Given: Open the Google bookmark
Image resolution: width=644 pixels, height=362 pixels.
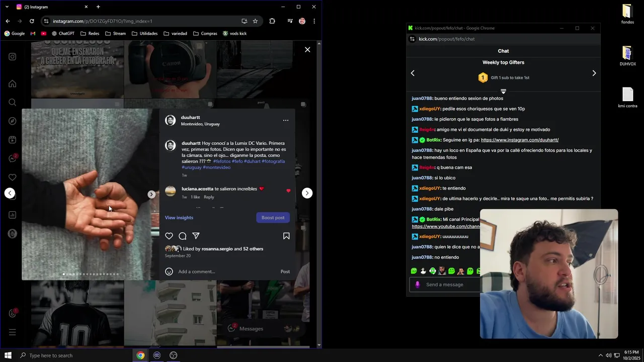Looking at the screenshot, I should [15, 34].
